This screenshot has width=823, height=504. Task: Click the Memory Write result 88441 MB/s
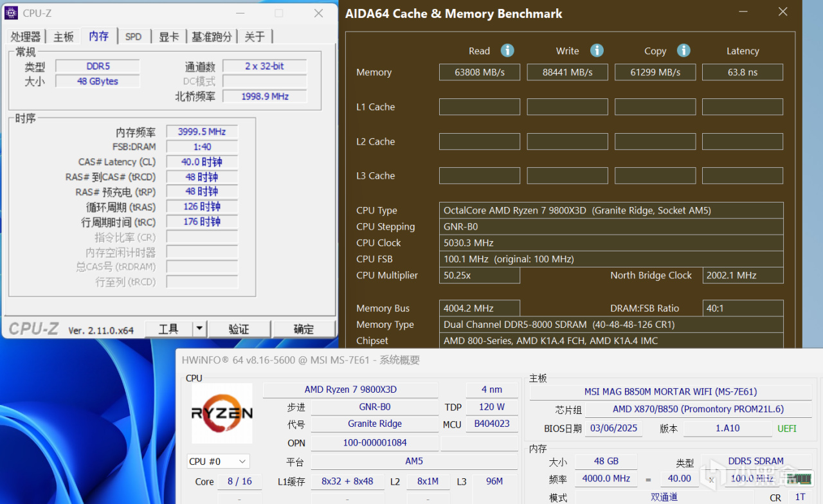tap(568, 72)
